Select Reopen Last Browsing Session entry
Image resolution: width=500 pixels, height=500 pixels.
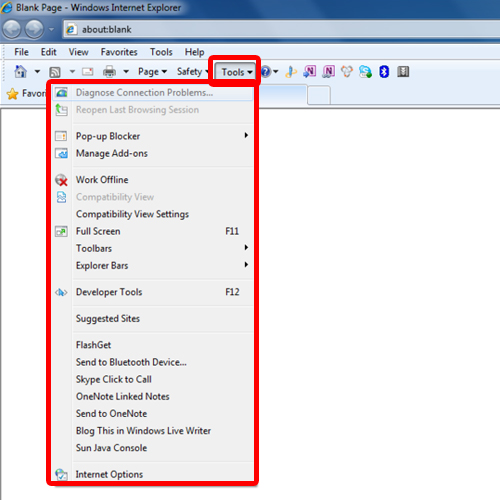click(153, 110)
